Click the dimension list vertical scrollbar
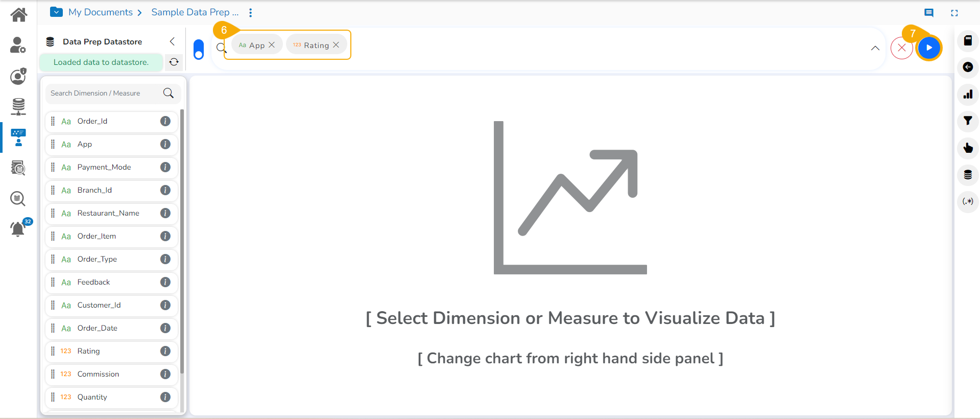The image size is (980, 419). coord(182,240)
